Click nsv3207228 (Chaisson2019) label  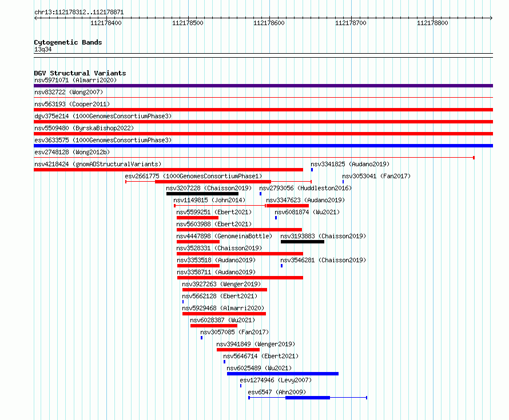click(x=209, y=188)
